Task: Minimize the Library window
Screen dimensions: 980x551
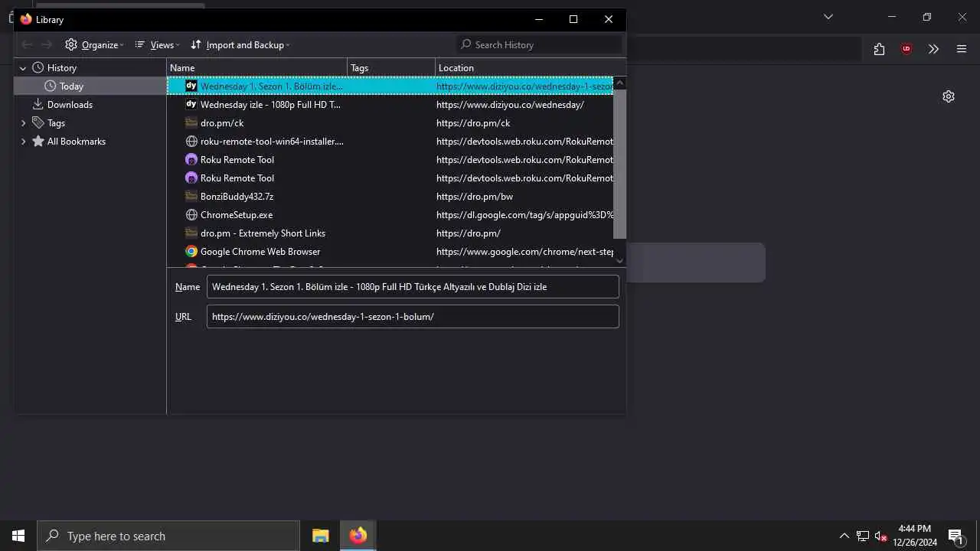Action: click(x=539, y=19)
